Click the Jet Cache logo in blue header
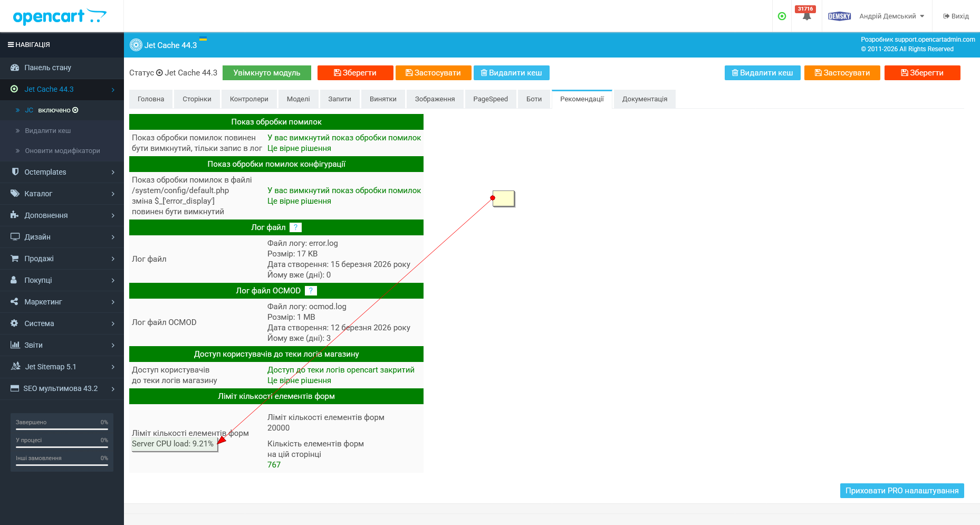The height and width of the screenshot is (525, 980). pyautogui.click(x=136, y=45)
